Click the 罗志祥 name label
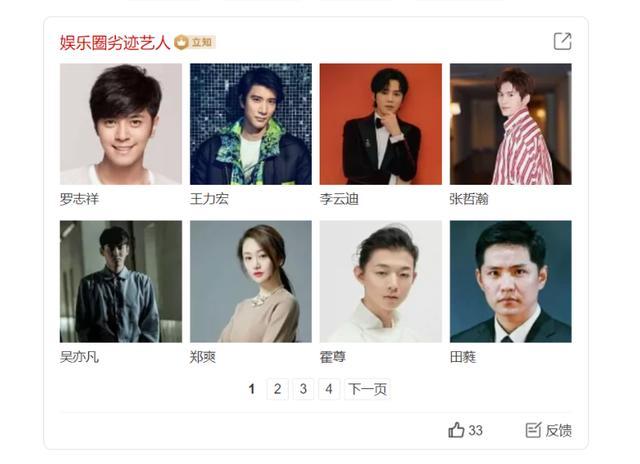Image resolution: width=640 pixels, height=464 pixels. 80,199
